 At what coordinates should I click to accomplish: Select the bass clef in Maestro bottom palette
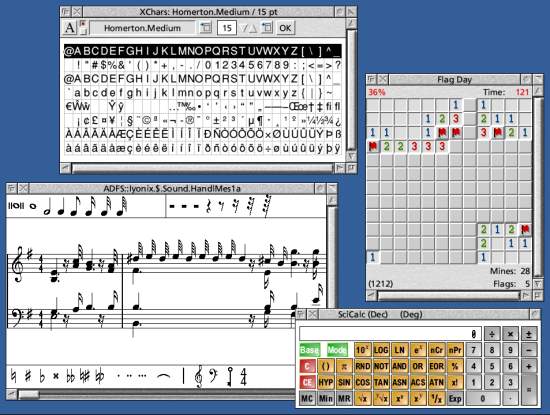tap(213, 376)
